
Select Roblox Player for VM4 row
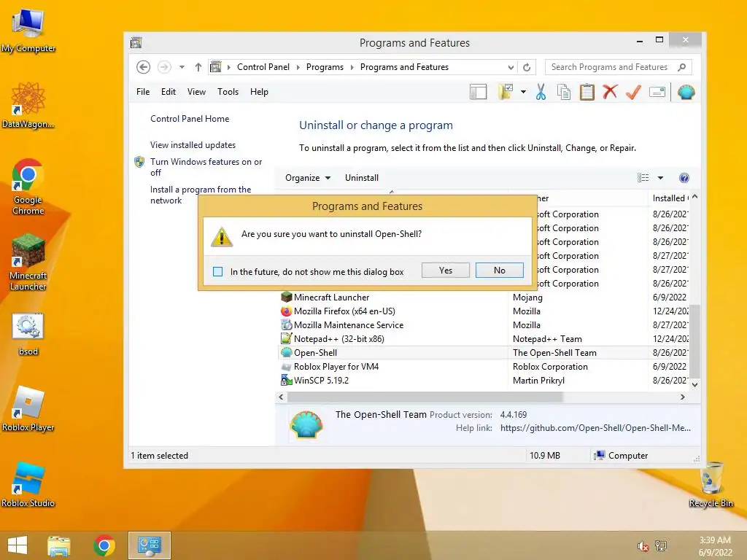(484, 366)
